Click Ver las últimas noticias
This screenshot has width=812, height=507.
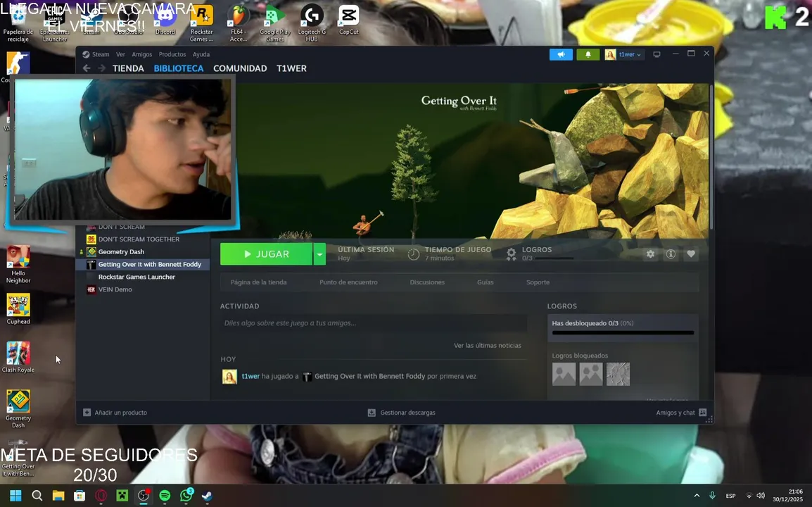[488, 345]
